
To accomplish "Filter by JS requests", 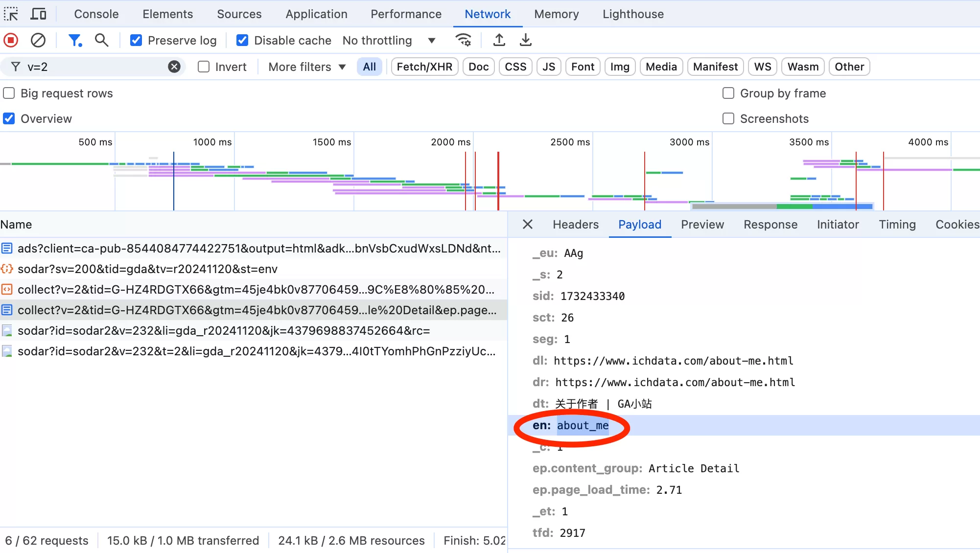I will click(x=549, y=67).
